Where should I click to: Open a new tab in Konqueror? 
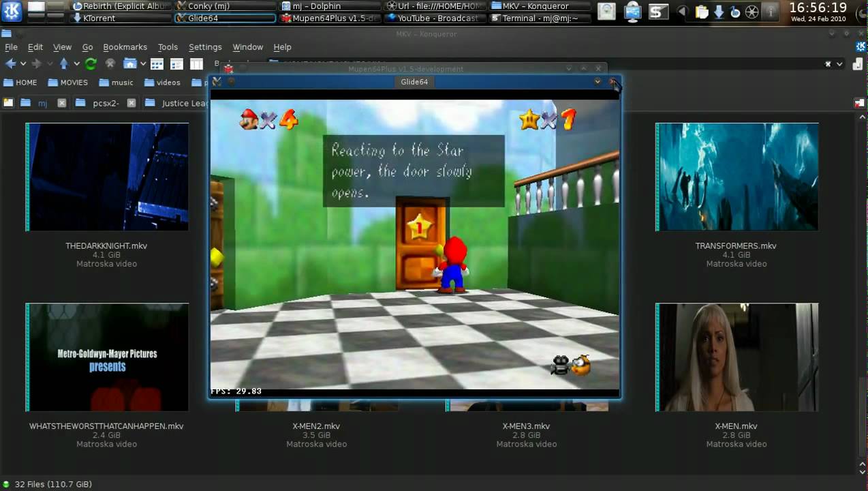point(8,104)
